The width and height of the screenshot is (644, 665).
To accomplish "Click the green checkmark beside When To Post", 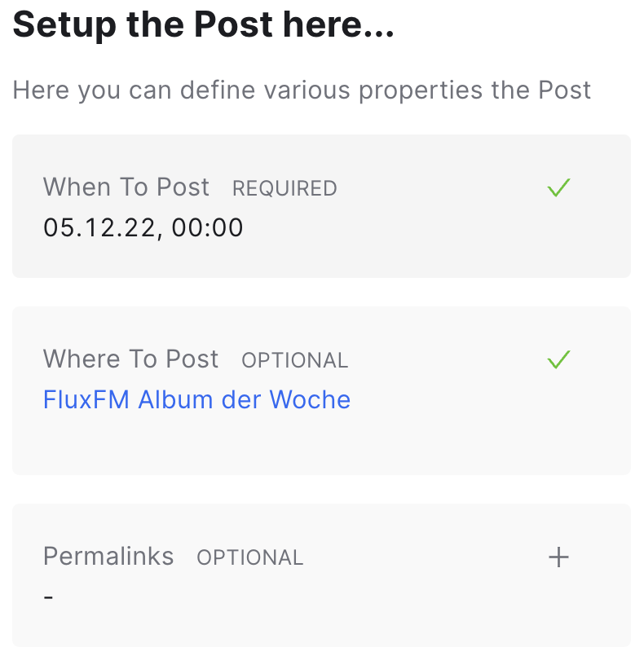I will click(x=558, y=187).
